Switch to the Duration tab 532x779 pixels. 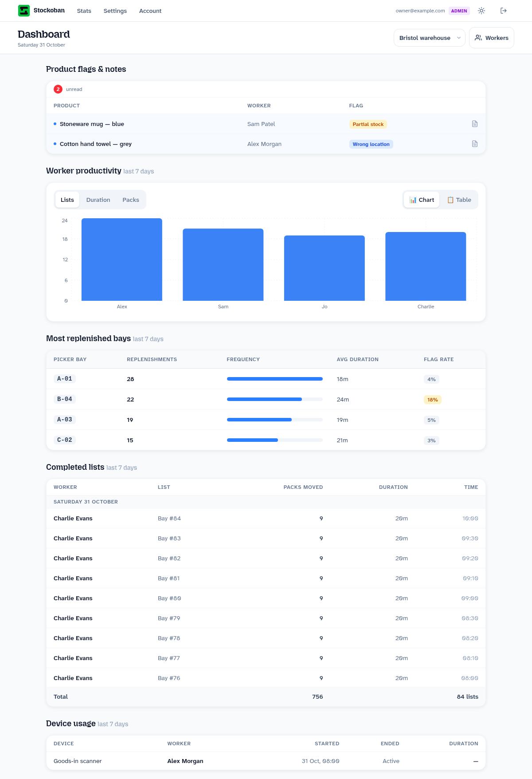(x=98, y=200)
